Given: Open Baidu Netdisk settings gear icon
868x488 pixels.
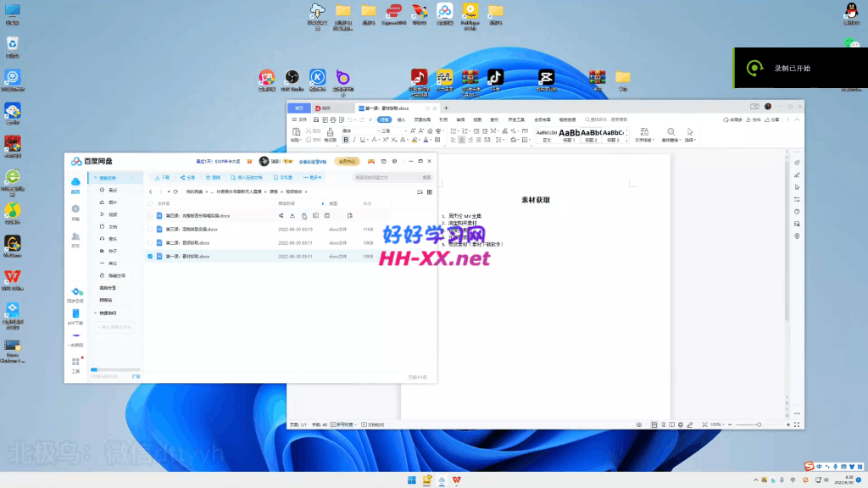Looking at the screenshot, I should point(395,162).
